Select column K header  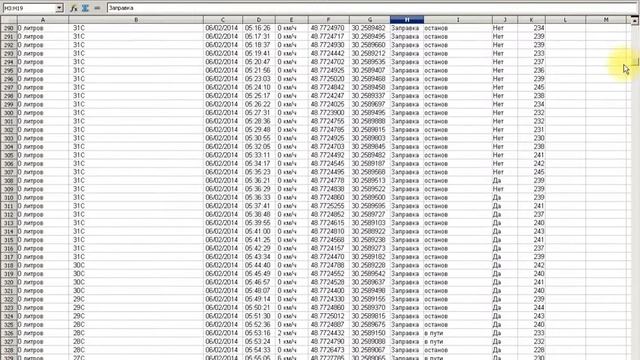[x=531, y=20]
